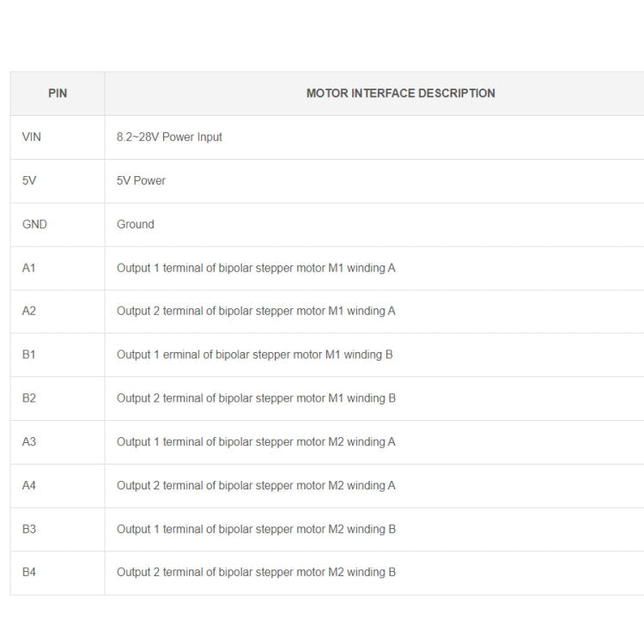The height and width of the screenshot is (644, 644).
Task: Click Output 1 M1 winding B description
Action: click(x=254, y=355)
